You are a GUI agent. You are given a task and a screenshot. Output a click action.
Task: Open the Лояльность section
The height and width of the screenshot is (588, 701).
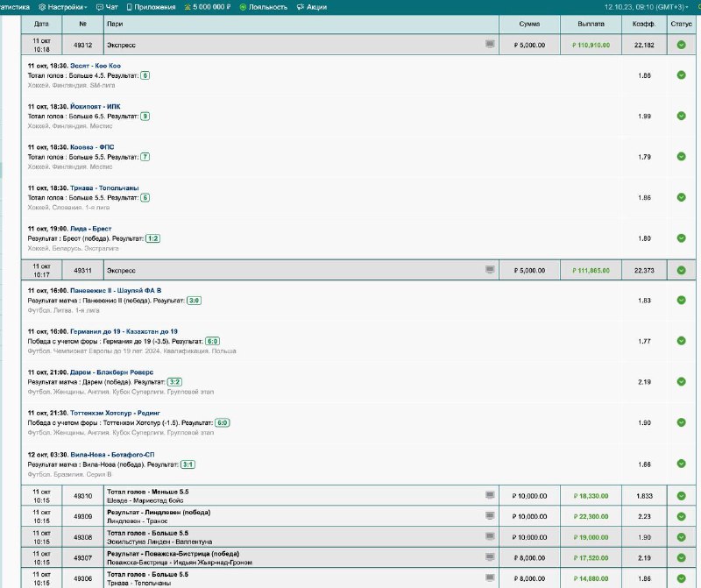coord(263,6)
